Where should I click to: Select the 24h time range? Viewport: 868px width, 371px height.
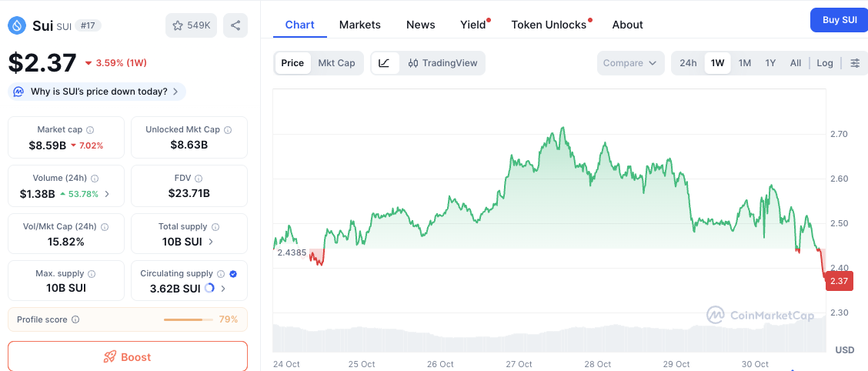click(x=688, y=63)
